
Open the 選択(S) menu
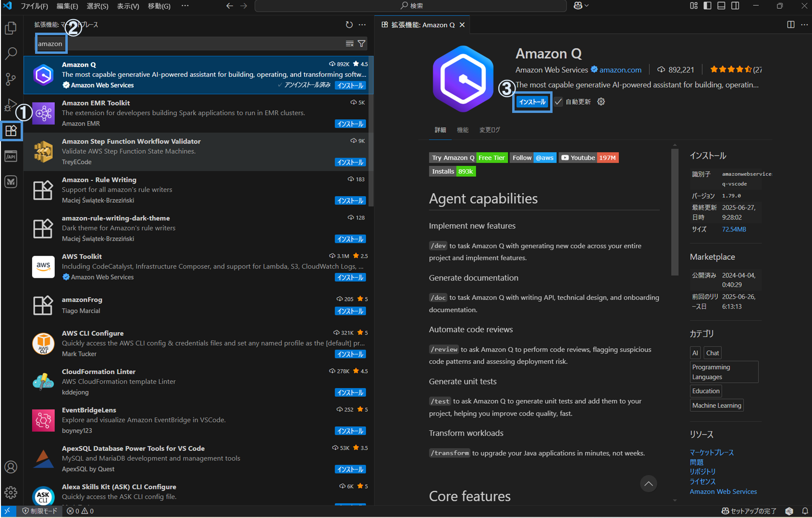point(98,6)
